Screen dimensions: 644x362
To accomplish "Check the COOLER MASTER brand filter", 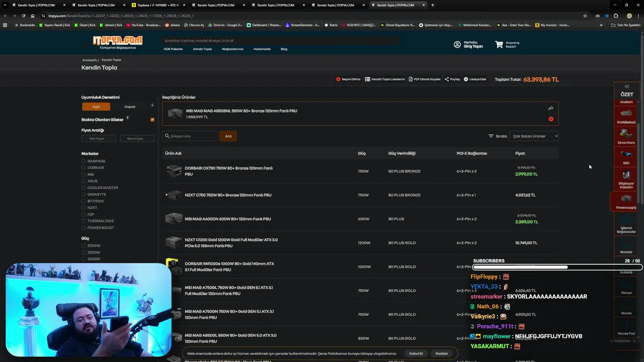I will tap(84, 188).
